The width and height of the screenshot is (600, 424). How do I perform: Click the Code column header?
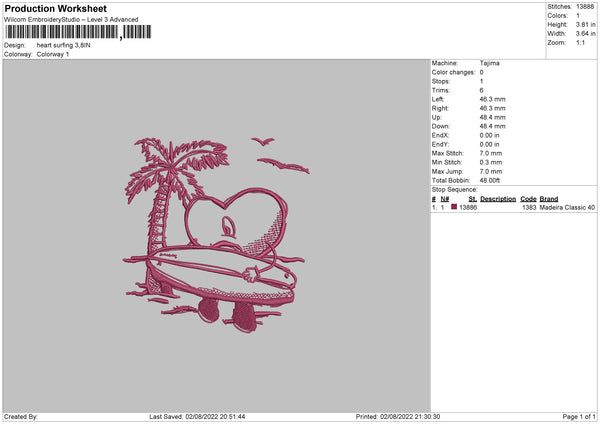coord(528,199)
